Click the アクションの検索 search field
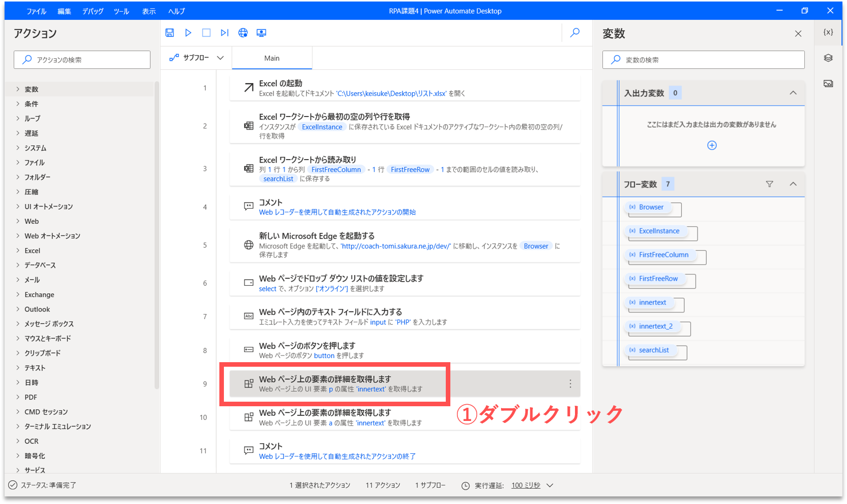 coord(82,60)
